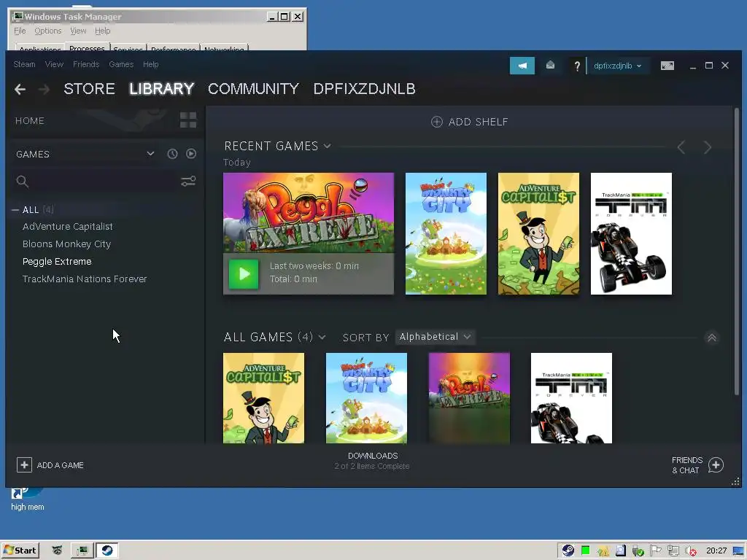Open the DPFIXZDJNLB profile tab
Viewport: 747px width, 560px height.
(365, 89)
